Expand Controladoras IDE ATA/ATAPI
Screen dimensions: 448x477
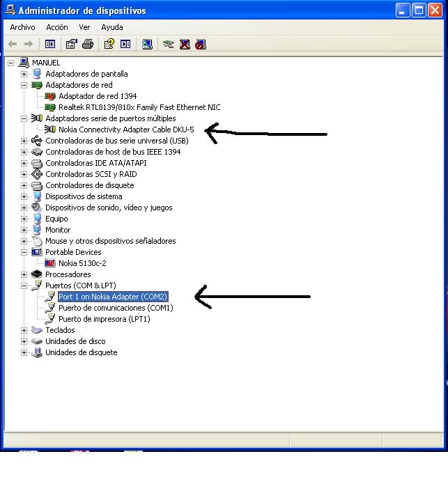click(x=24, y=163)
